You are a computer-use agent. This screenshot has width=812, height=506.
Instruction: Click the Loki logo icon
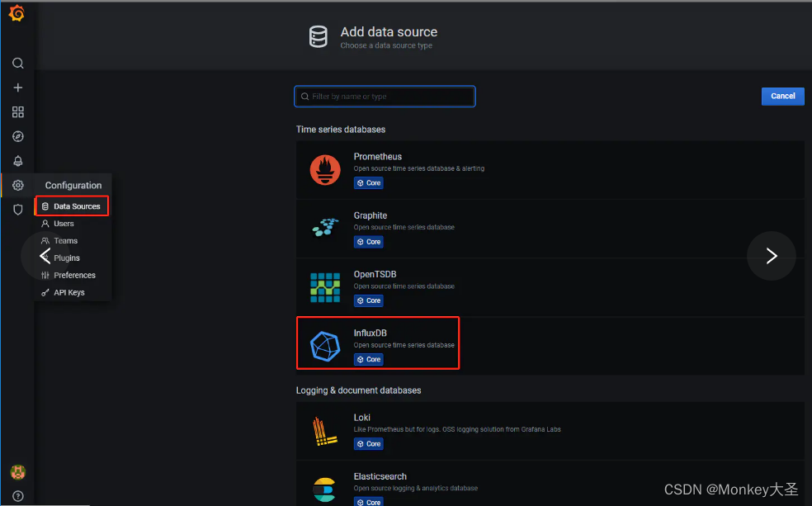coord(324,432)
